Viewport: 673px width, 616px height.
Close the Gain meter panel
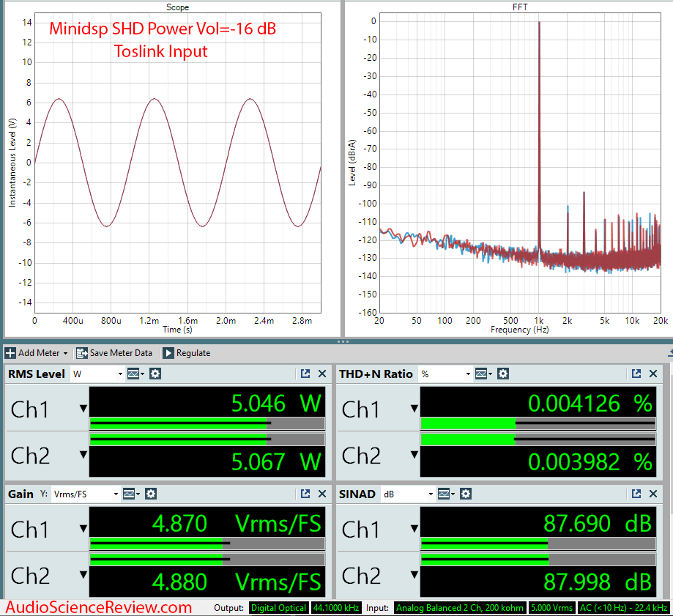point(322,494)
